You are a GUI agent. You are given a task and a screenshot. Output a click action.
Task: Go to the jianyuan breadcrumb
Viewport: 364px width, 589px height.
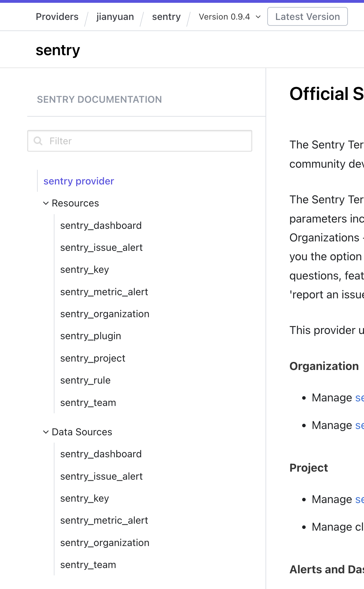(115, 17)
